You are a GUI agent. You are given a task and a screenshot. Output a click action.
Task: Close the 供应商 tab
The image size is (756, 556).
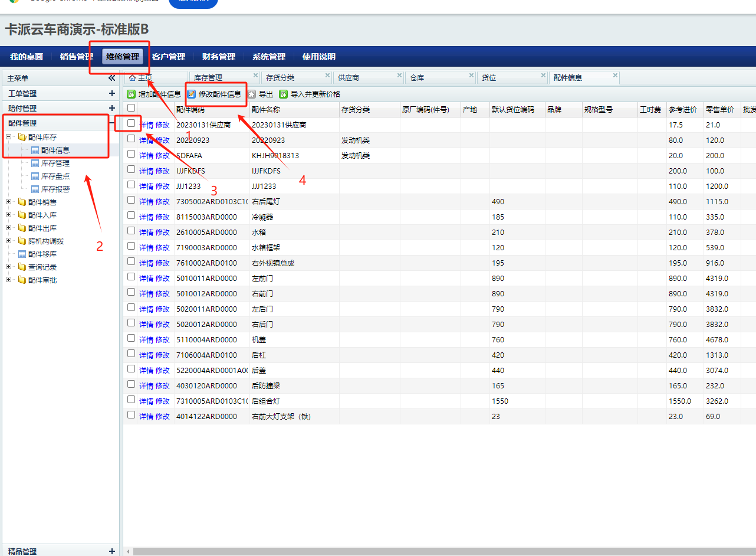tap(399, 76)
